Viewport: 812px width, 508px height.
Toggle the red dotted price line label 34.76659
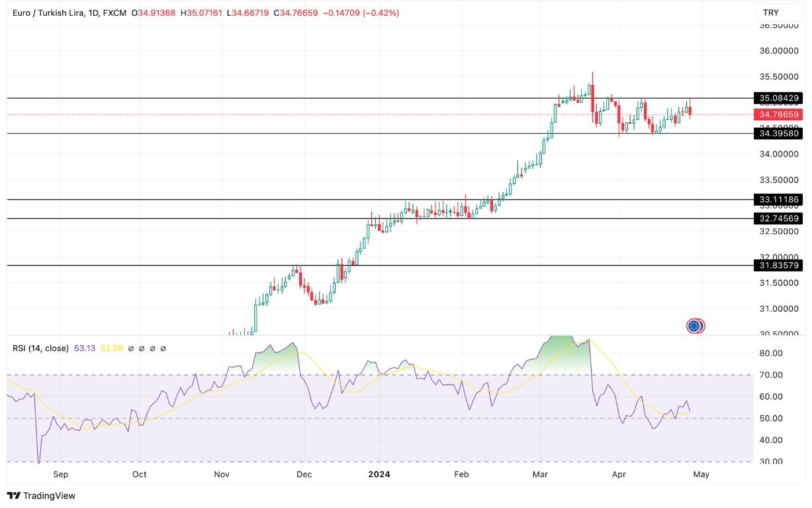(778, 114)
